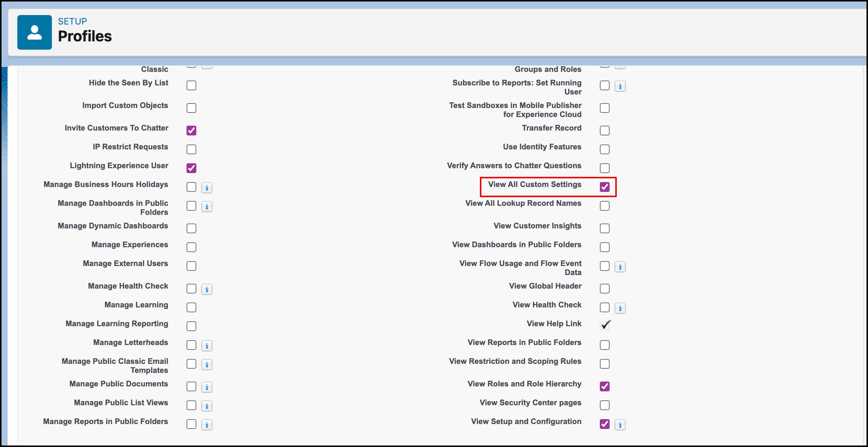Click info icon for Manage Public Documents
Screen dimensions: 868x447
click(x=207, y=387)
